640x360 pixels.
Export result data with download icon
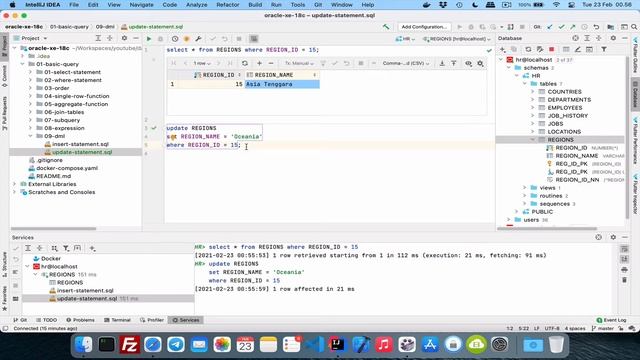coord(442,63)
